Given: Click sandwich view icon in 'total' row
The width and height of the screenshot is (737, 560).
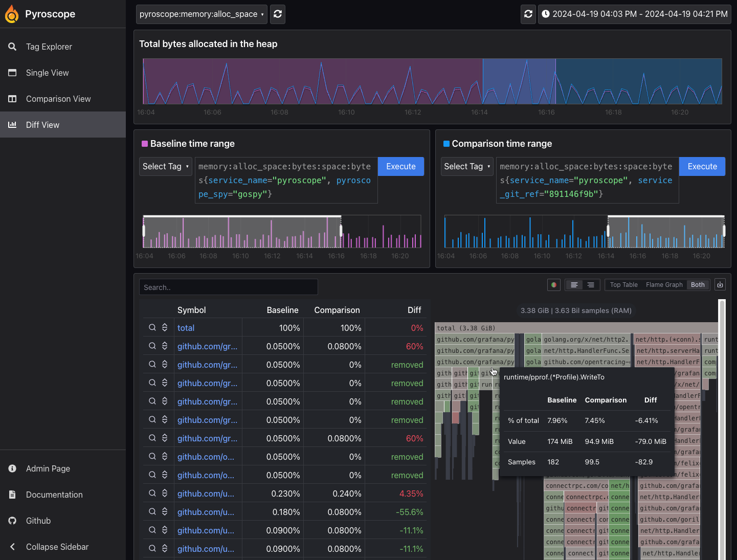Looking at the screenshot, I should point(165,328).
